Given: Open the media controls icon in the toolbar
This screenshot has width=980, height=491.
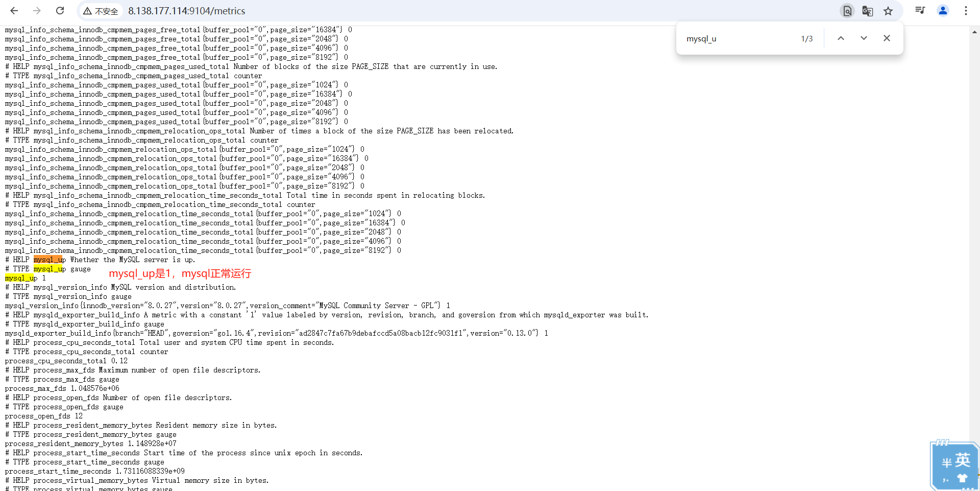Looking at the screenshot, I should tap(920, 11).
